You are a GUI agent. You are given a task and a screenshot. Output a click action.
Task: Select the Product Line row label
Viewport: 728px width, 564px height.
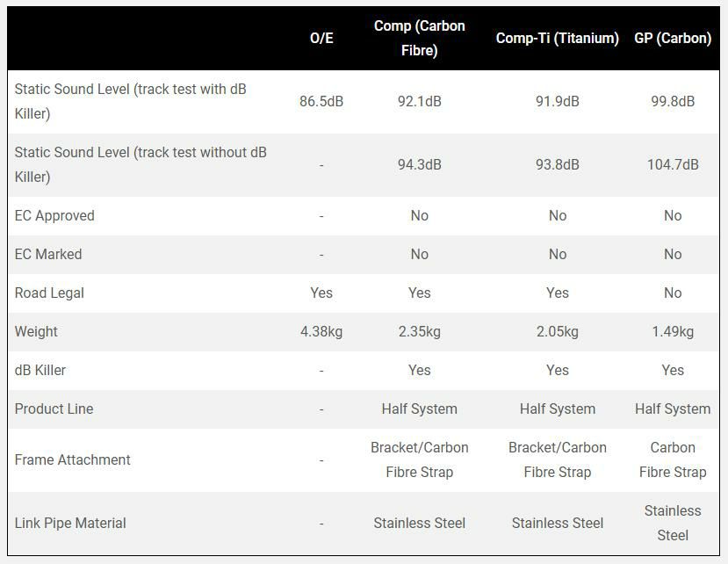(54, 409)
